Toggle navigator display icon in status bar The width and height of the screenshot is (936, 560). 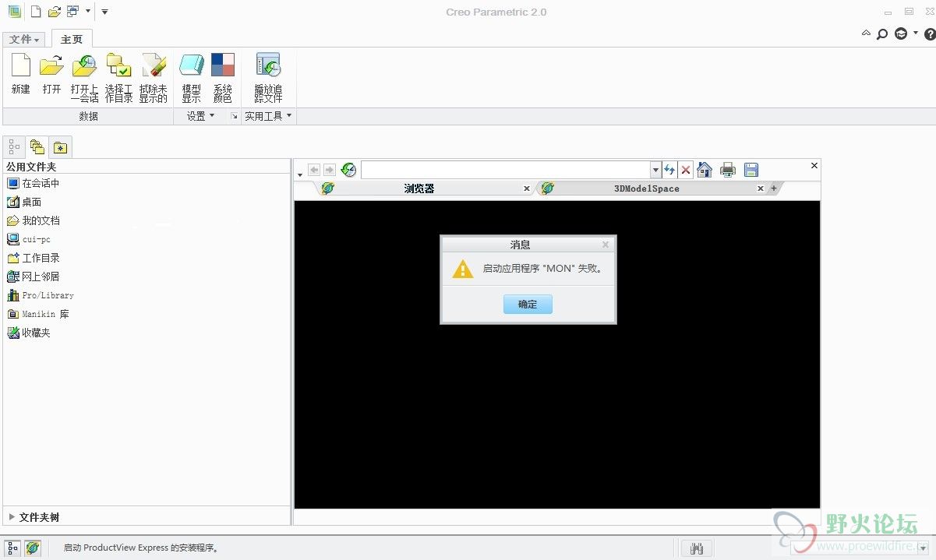pyautogui.click(x=12, y=548)
